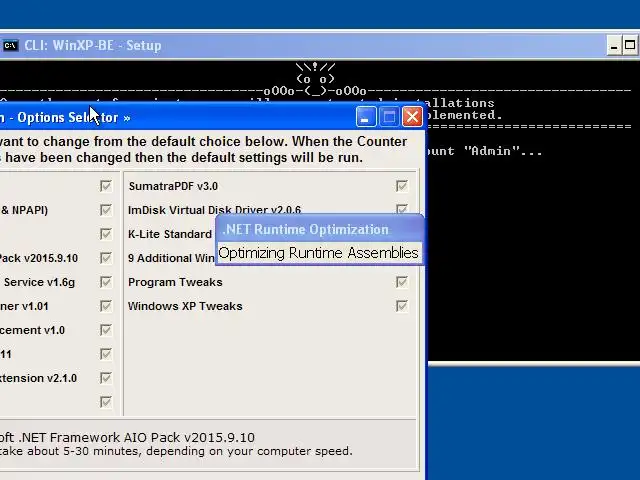Toggle the Program Tweaks checkbox
The width and height of the screenshot is (640, 480).
(x=402, y=282)
